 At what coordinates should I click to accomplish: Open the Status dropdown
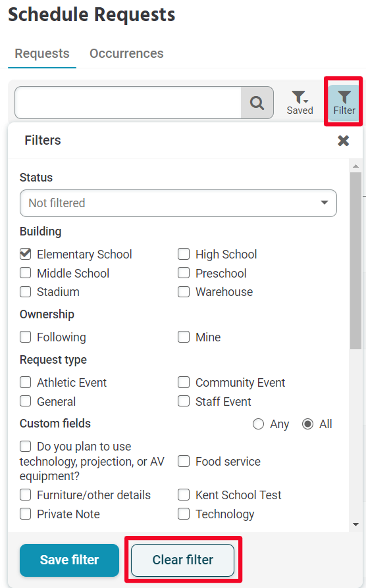point(178,203)
